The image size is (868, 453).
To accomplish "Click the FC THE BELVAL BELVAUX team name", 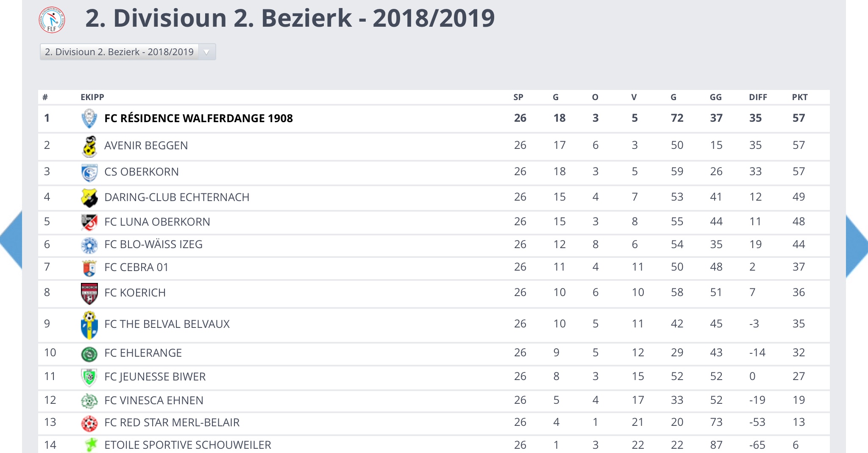I will [x=167, y=324].
